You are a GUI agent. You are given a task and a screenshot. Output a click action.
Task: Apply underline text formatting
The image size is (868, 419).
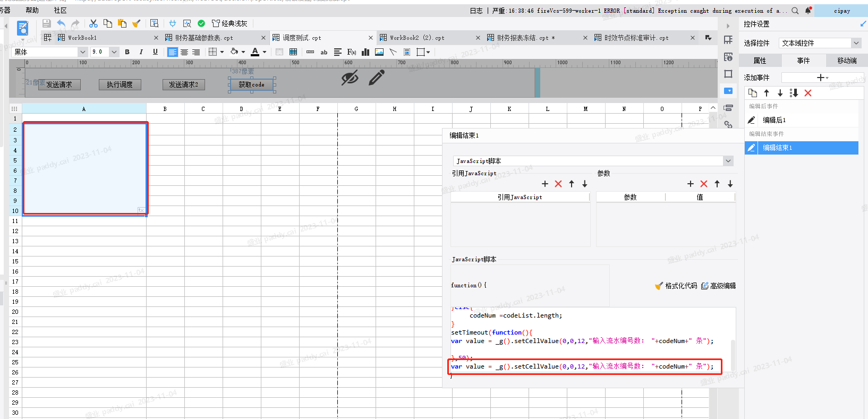(x=155, y=52)
